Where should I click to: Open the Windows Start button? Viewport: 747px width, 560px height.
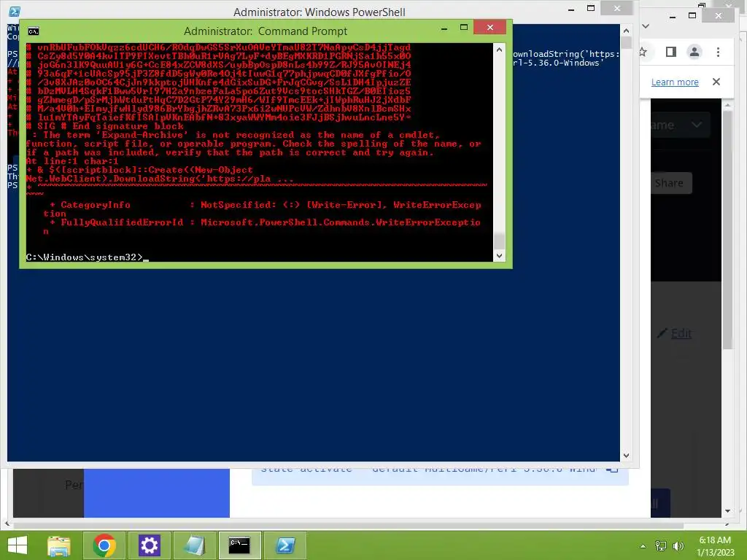(18, 545)
